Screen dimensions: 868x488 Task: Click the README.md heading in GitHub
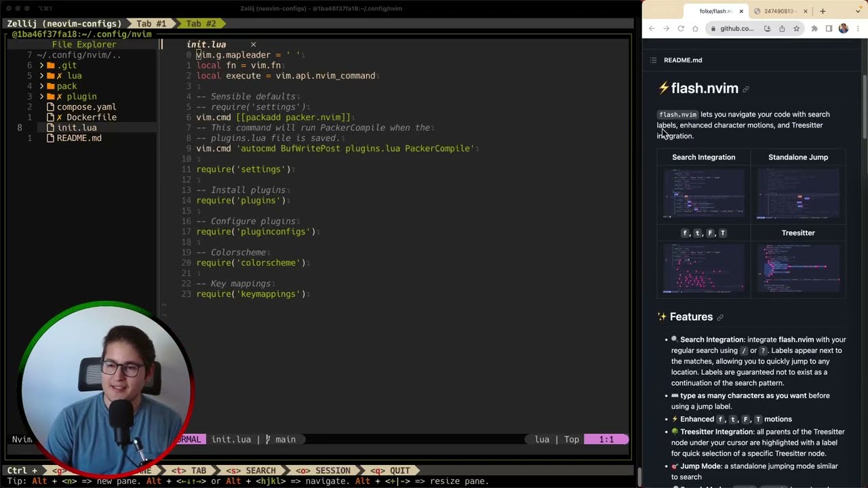click(683, 60)
